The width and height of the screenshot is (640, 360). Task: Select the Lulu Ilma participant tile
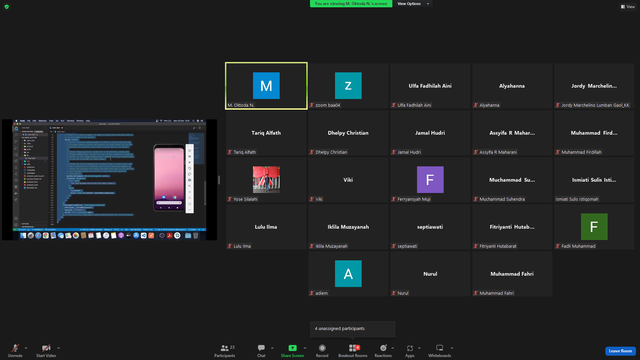click(x=266, y=227)
